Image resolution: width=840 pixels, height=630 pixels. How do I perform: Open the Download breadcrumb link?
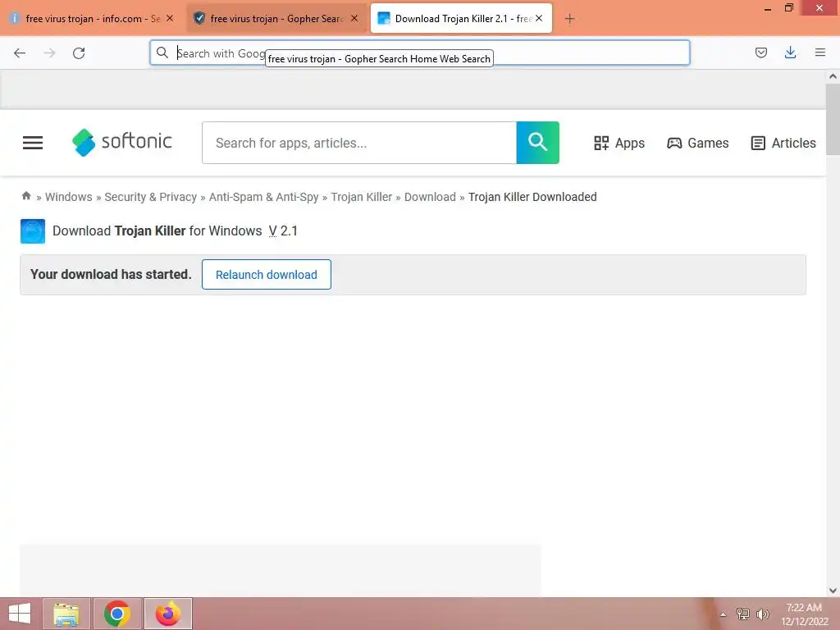(x=430, y=197)
